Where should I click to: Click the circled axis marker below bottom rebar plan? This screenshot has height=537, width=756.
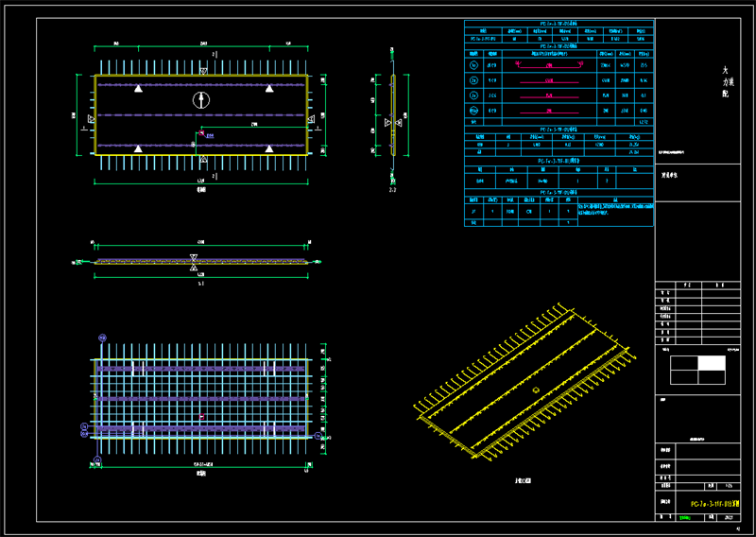(x=97, y=460)
